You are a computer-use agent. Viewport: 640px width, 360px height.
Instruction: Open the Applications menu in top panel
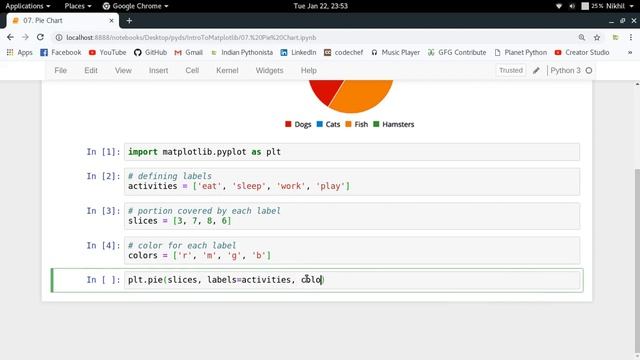pos(28,6)
